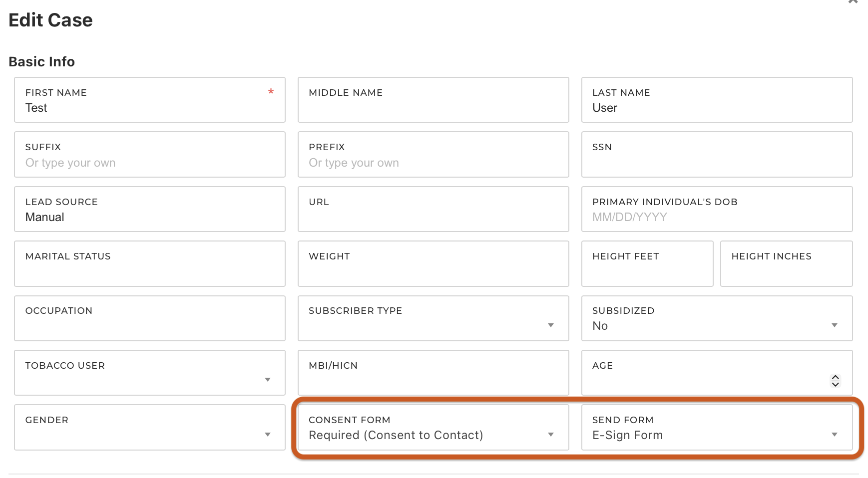Expand the Subsidized dropdown arrow
Image resolution: width=868 pixels, height=478 pixels.
click(x=834, y=325)
